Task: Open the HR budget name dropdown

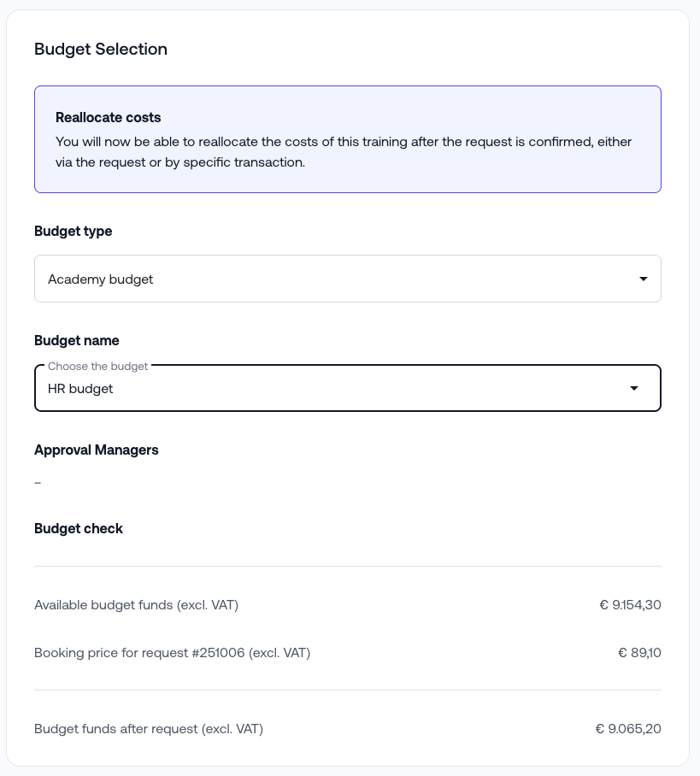Action: pyautogui.click(x=347, y=388)
